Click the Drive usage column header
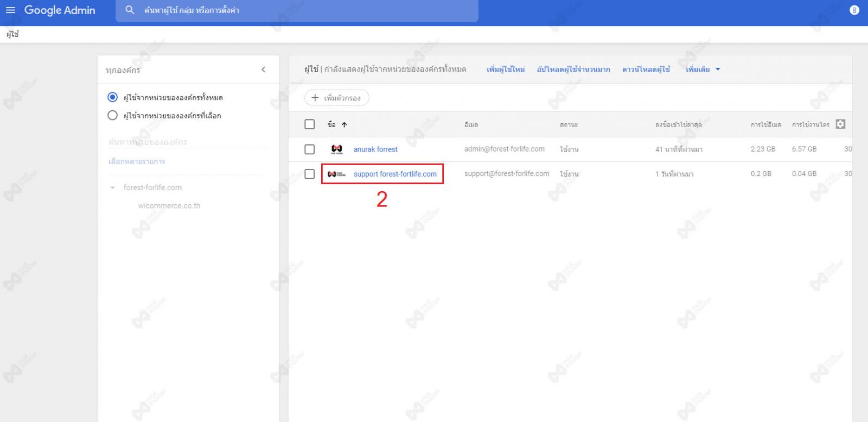Image resolution: width=868 pixels, height=422 pixels. [x=810, y=124]
